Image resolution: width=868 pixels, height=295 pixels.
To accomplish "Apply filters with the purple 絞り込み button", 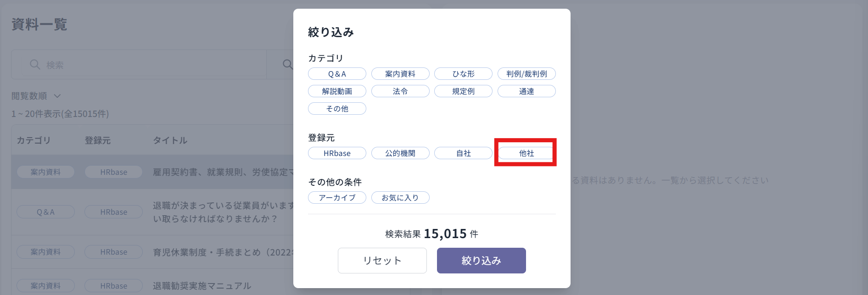I will tap(482, 261).
